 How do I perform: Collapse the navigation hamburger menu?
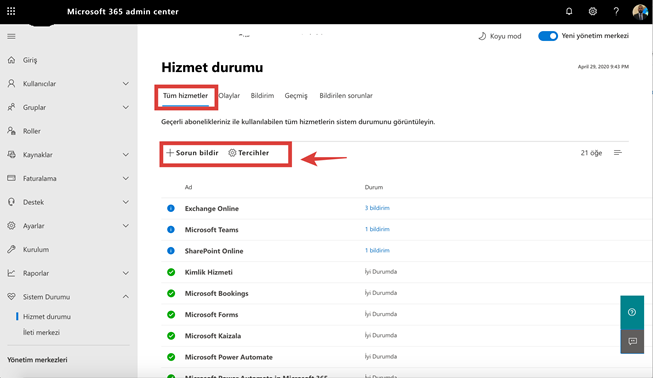(11, 37)
